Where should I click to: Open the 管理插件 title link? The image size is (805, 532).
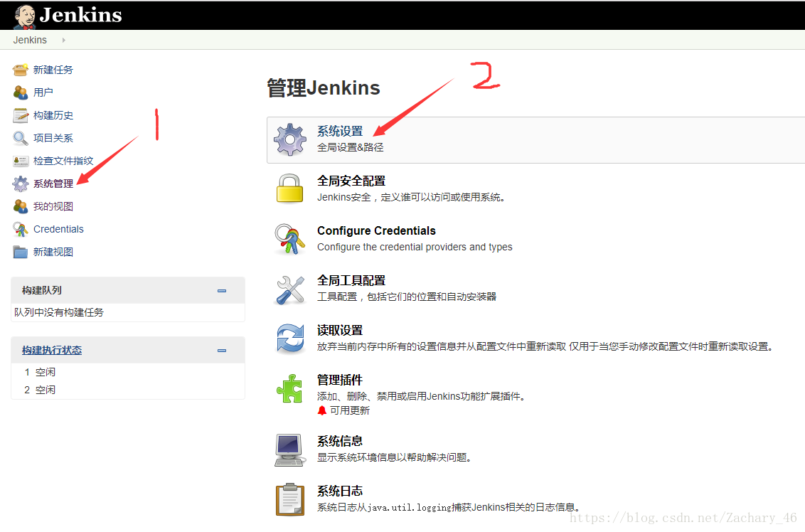tap(340, 381)
